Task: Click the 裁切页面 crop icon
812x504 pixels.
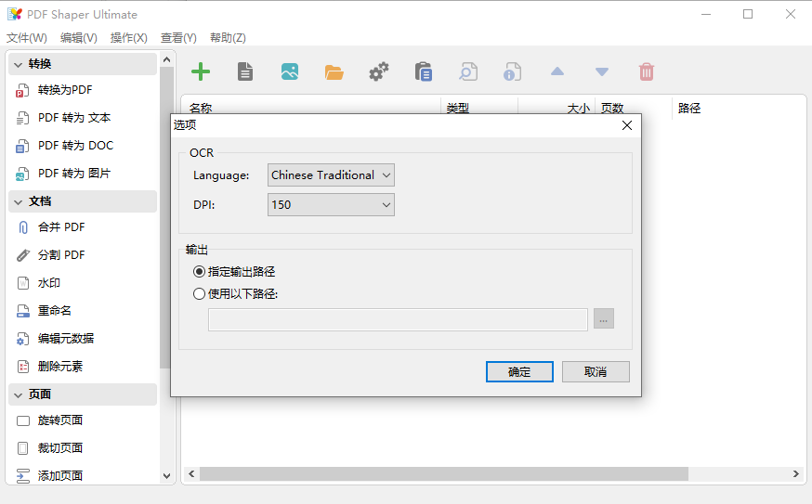Action: pyautogui.click(x=23, y=448)
